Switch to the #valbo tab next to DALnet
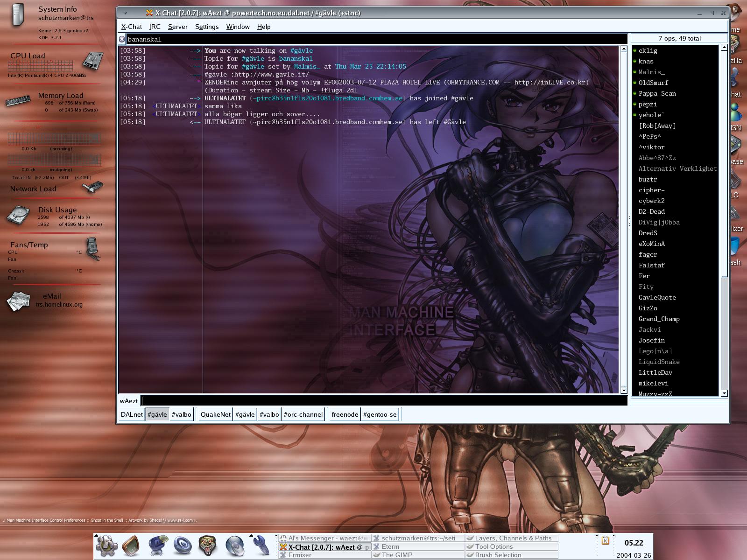The height and width of the screenshot is (560, 747). 181,414
